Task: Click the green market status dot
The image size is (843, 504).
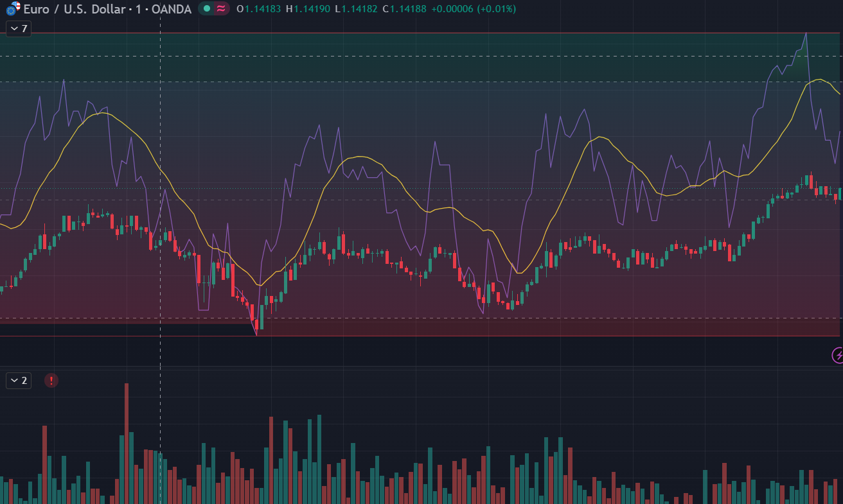Action: click(x=207, y=9)
